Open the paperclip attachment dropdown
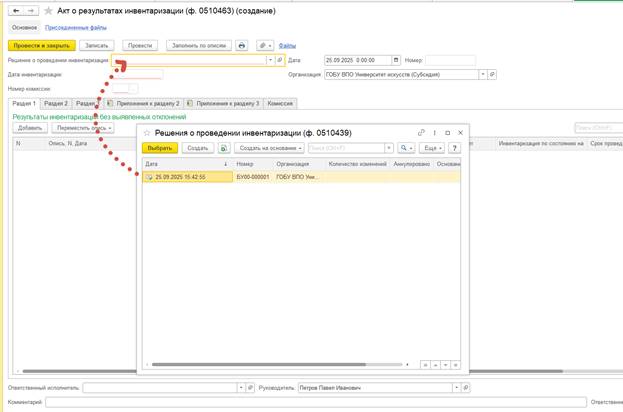The image size is (623, 412). 265,46
